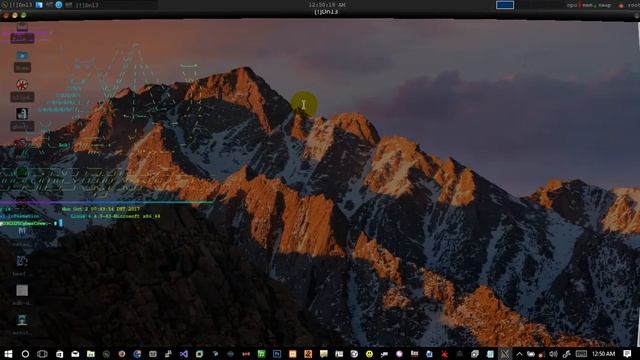Open the Action Center notifications icon

[x=627, y=353]
